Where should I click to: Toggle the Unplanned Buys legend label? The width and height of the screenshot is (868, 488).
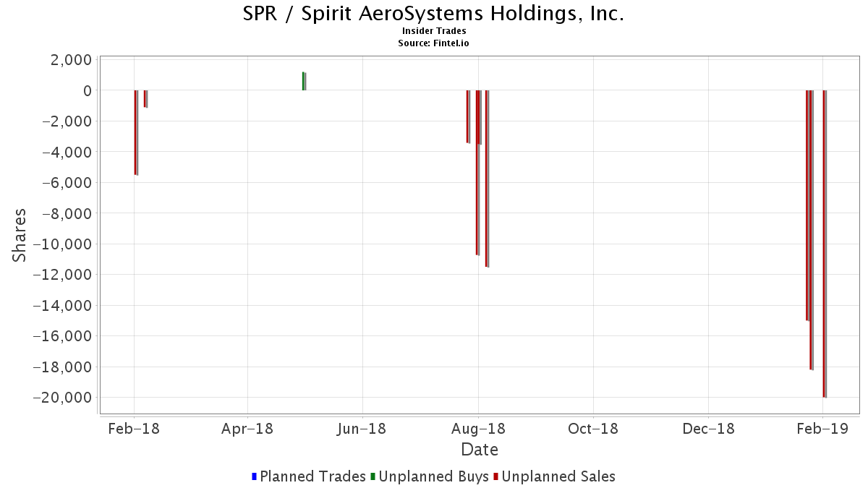433,476
